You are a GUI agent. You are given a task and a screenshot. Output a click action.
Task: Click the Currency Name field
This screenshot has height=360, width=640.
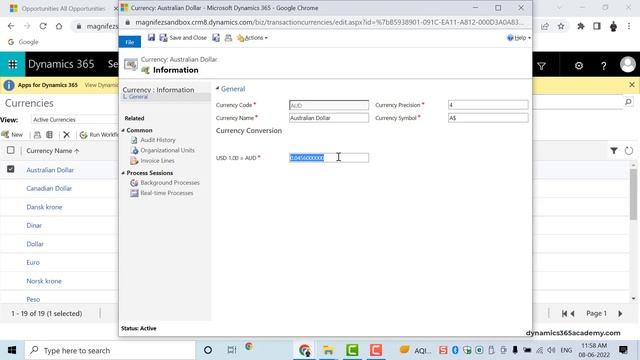click(x=329, y=118)
